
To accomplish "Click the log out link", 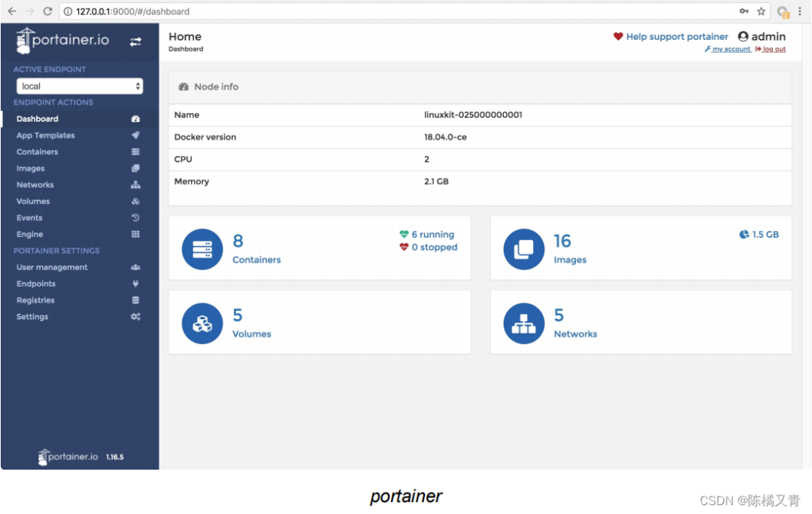I will pyautogui.click(x=774, y=49).
